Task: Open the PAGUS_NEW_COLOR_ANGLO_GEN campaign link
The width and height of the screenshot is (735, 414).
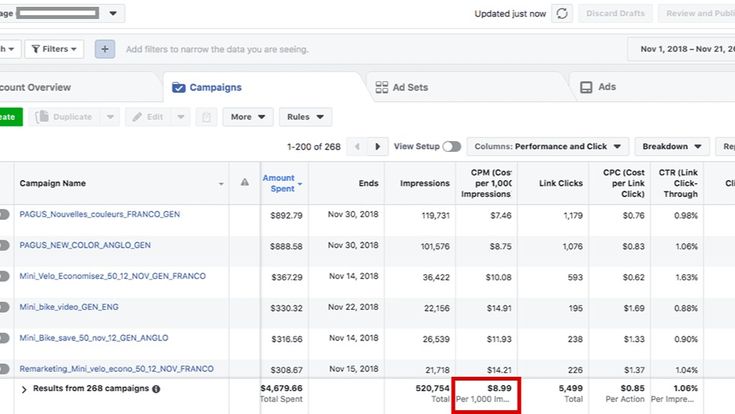Action: [85, 245]
